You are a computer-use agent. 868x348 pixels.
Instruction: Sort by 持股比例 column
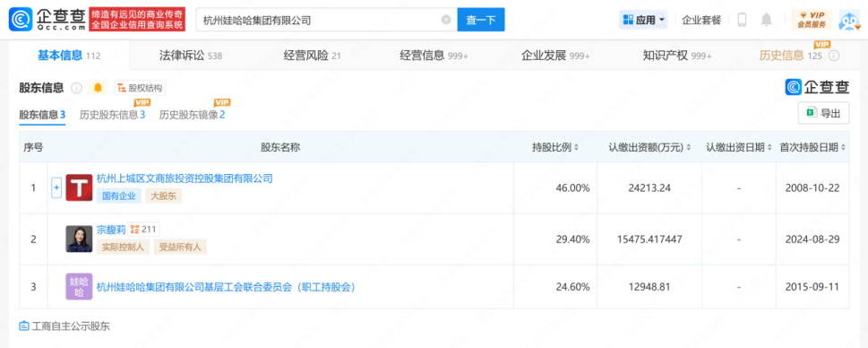click(x=555, y=147)
